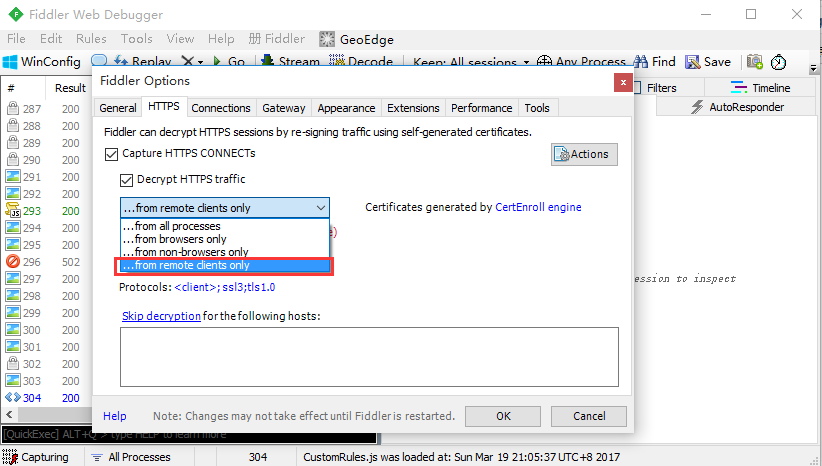Choose from non-browsers only option
The image size is (822, 466).
click(x=225, y=252)
